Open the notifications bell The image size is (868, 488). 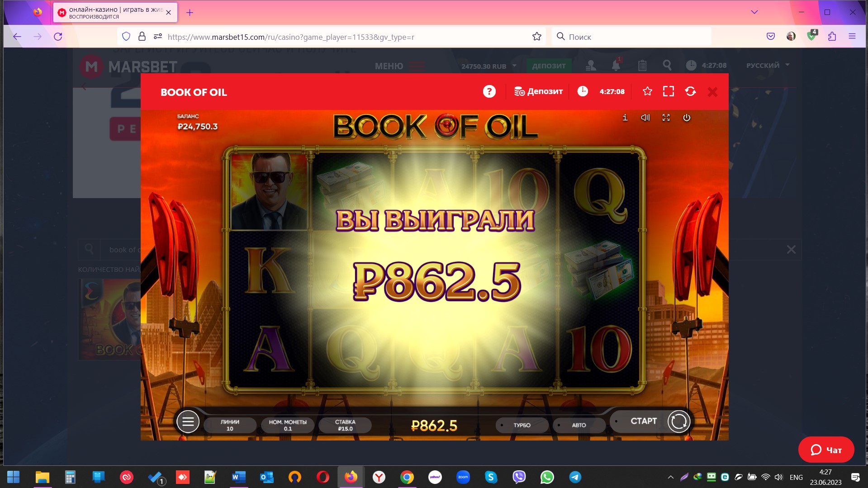coord(616,66)
